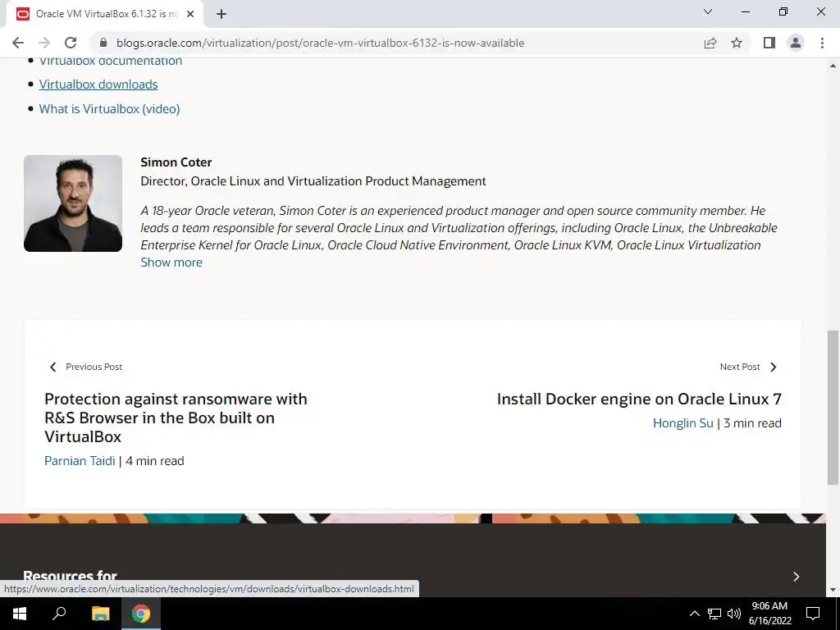Click the Resources for footer heading
The height and width of the screenshot is (630, 840).
tap(71, 576)
